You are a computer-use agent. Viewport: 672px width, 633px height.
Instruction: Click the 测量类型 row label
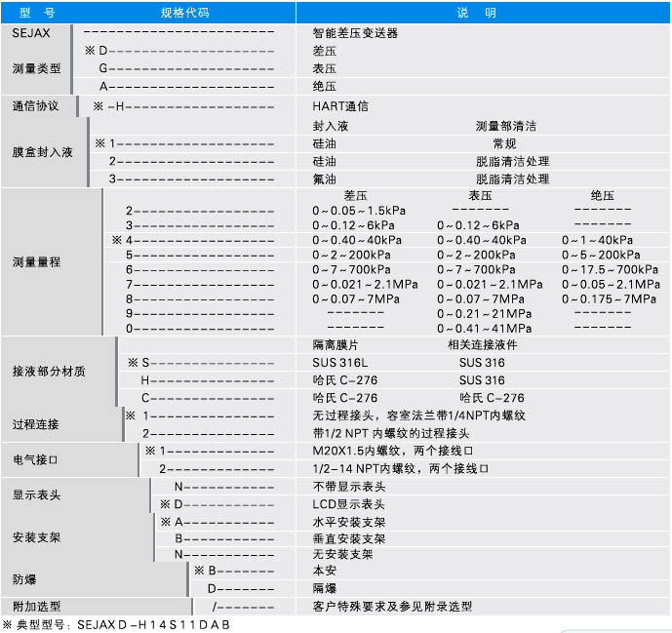36,68
